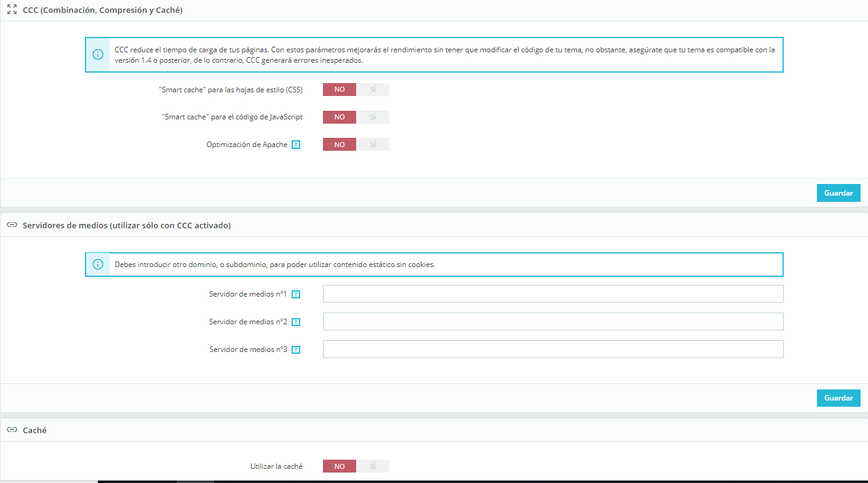This screenshot has width=868, height=483.
Task: Enable Smart cache for JavaScript with SÍ
Action: pyautogui.click(x=373, y=117)
